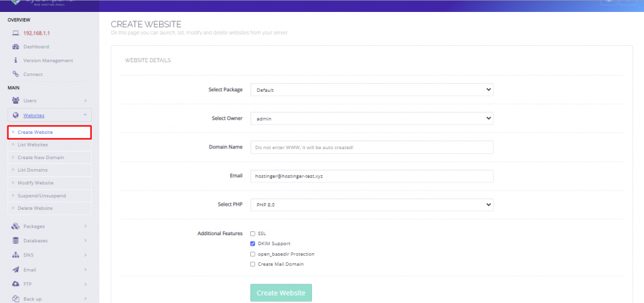Screen dimensions: 644x303
Task: Open Delete Website submenu item
Action: [49, 208]
